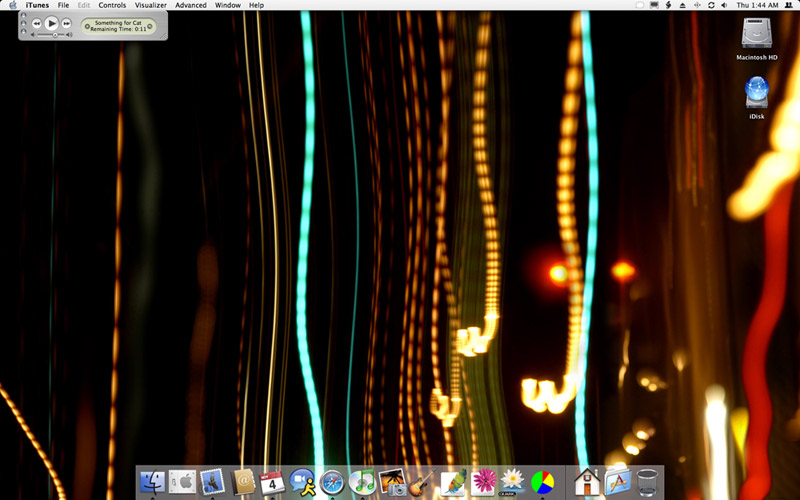Launch Mail from the Dock

(212, 482)
